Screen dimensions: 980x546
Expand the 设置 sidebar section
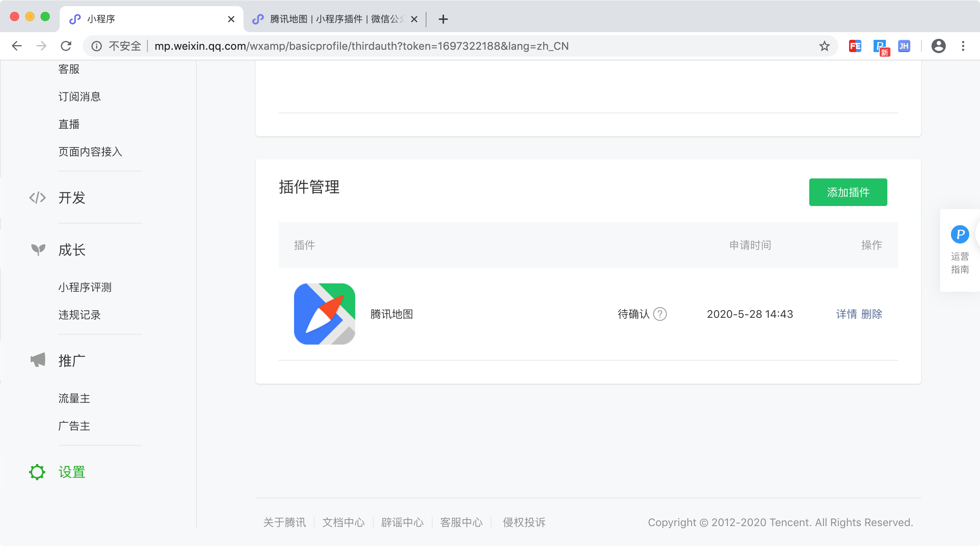click(72, 472)
